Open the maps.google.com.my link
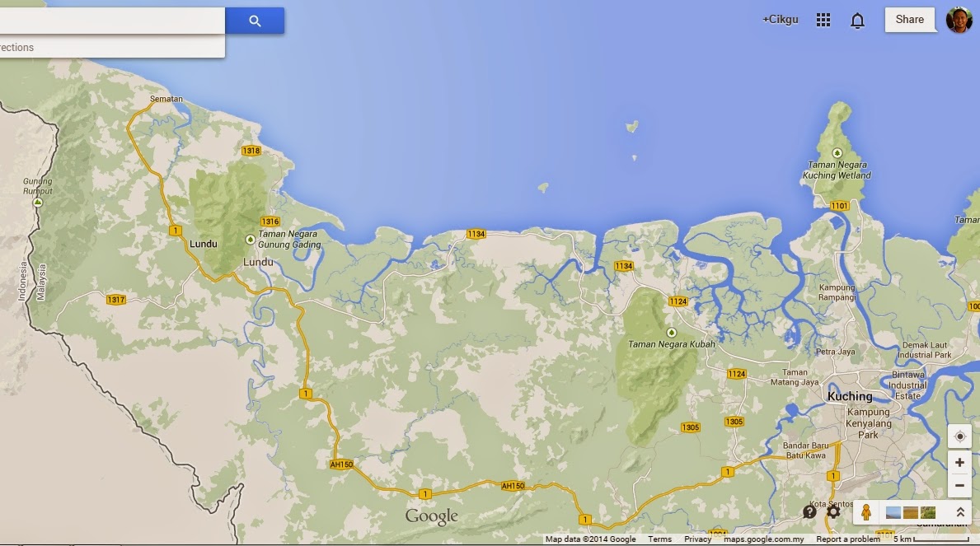 (x=764, y=539)
